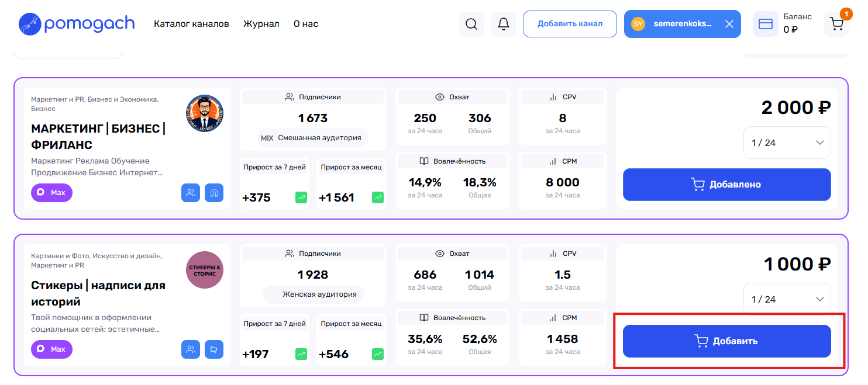Expand 1 / 24 dropdown for 1 000 ₽ channel
This screenshot has height=385, width=868.
coord(787,299)
